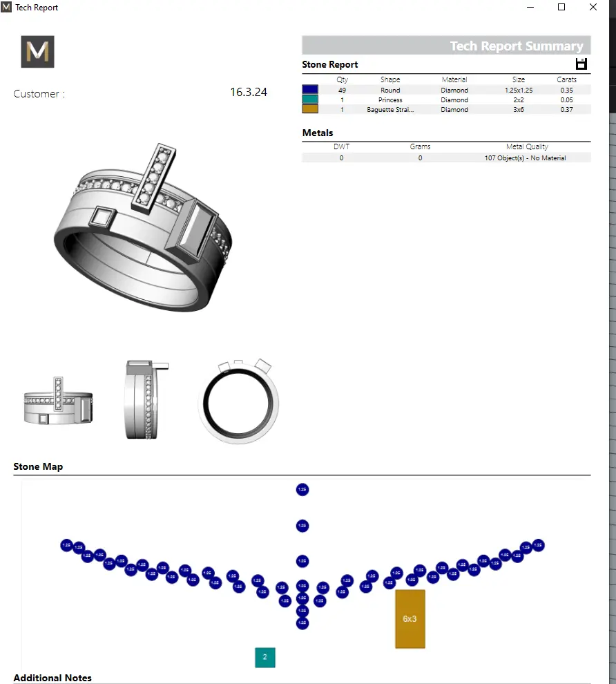Viewport: 616px width, 684px height.
Task: Click the rightmost round stone in Stone Map
Action: pyautogui.click(x=538, y=545)
